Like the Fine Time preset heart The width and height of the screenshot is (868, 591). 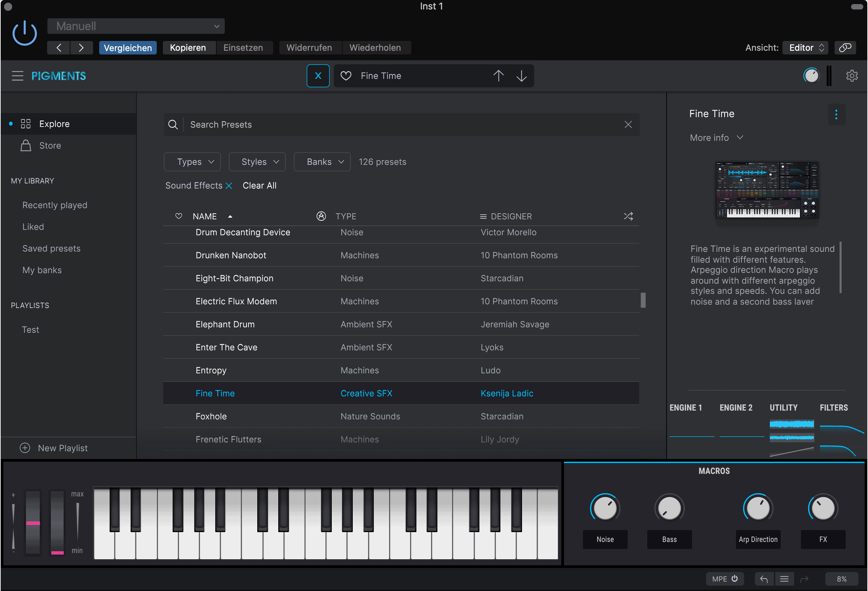[x=346, y=76]
